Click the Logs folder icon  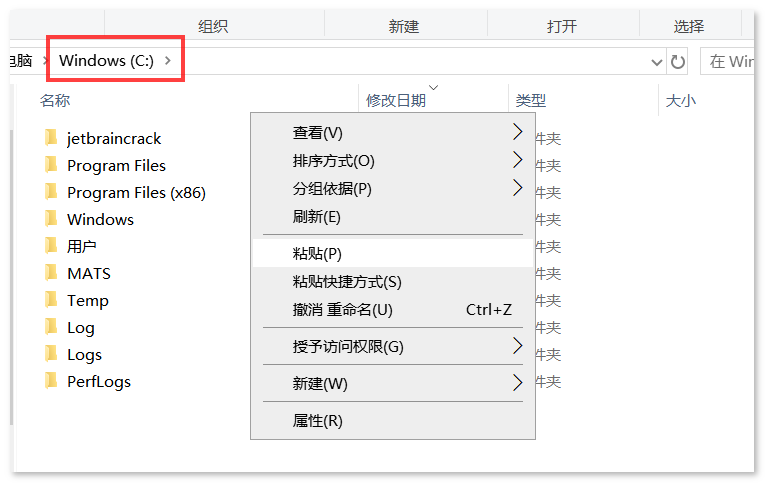51,354
